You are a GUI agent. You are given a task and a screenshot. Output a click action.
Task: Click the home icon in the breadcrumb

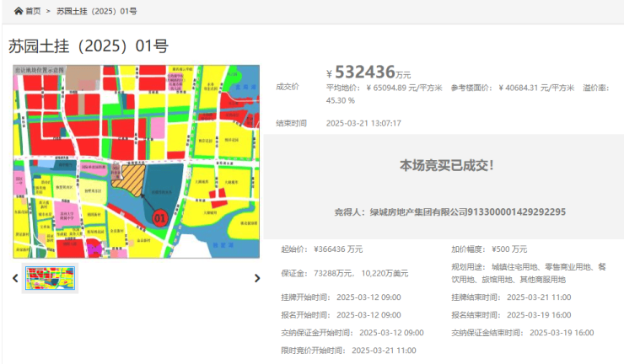(x=18, y=11)
